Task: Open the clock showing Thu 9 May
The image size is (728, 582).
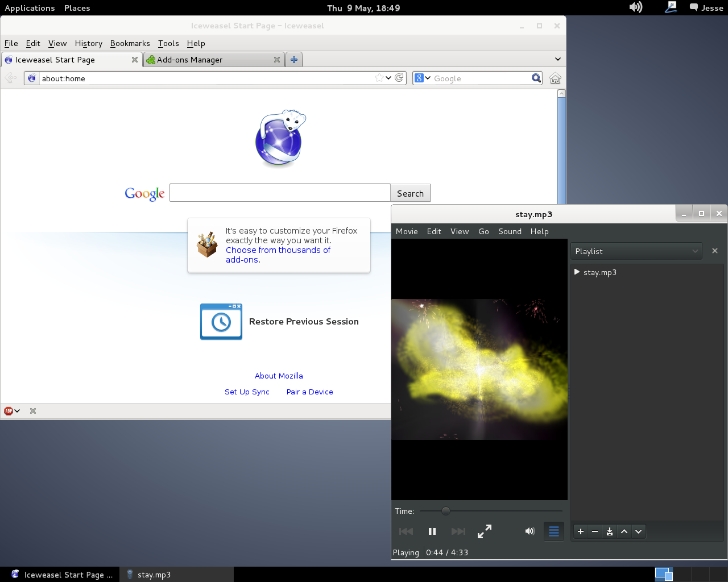Action: pyautogui.click(x=363, y=8)
